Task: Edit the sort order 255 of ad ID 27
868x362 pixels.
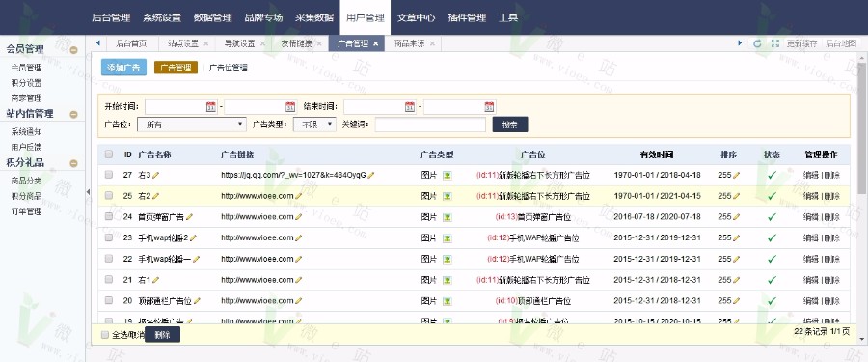Action: (736, 175)
